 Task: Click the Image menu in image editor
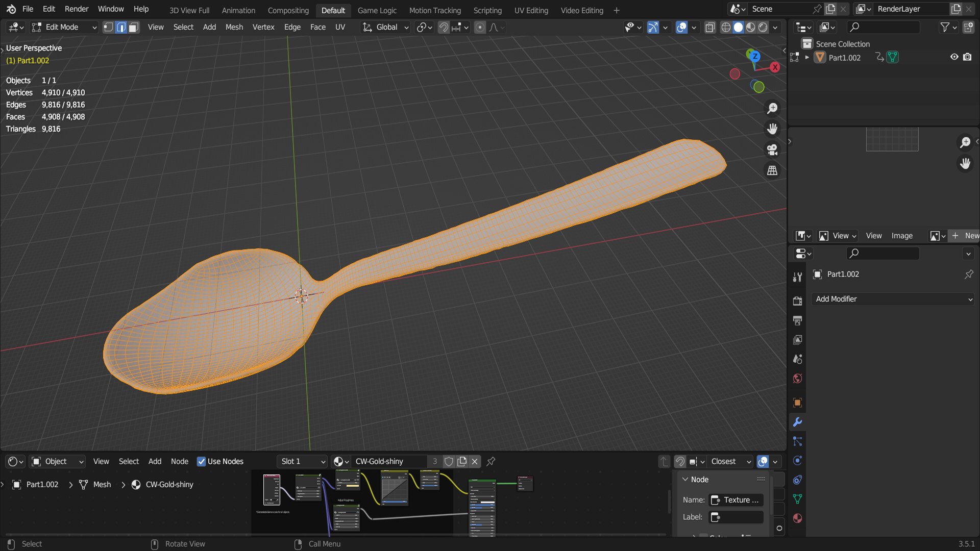click(902, 236)
